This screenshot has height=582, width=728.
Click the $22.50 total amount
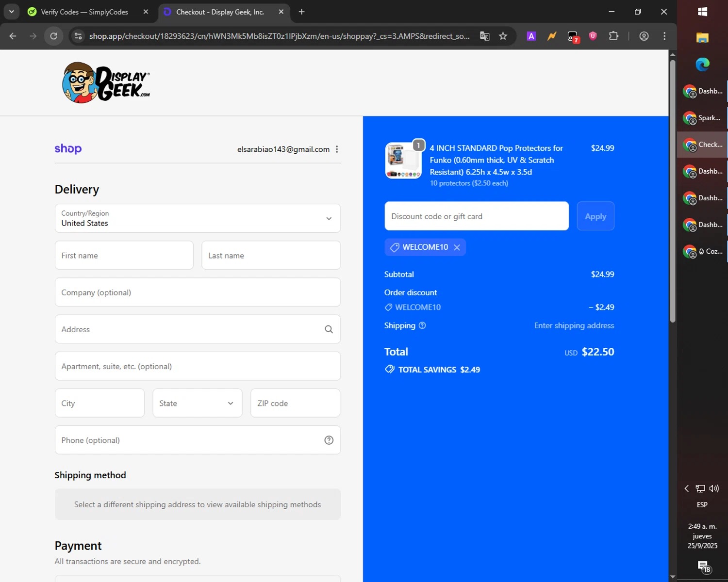coord(598,352)
